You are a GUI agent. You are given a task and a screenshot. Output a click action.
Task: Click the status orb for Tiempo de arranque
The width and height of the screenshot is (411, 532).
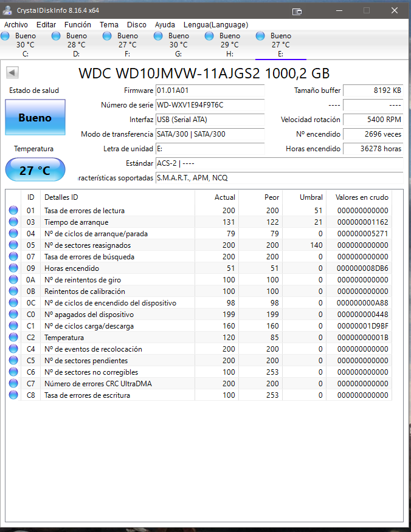[13, 222]
